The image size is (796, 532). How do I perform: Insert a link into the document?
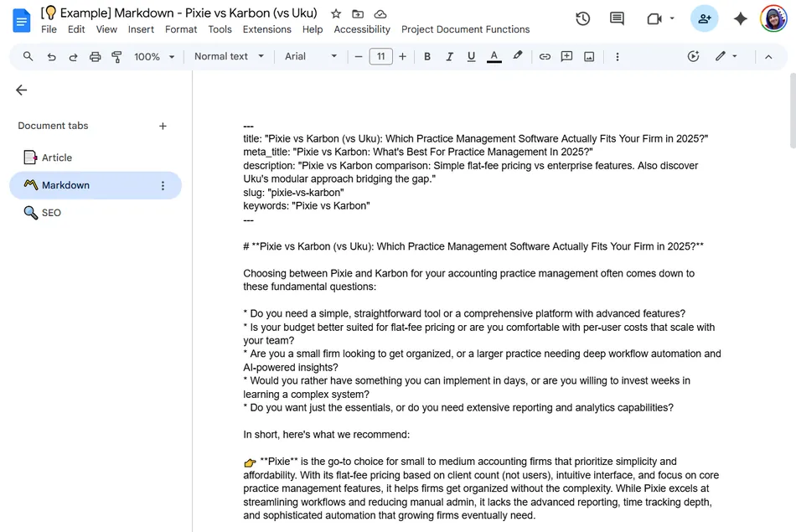click(x=545, y=56)
